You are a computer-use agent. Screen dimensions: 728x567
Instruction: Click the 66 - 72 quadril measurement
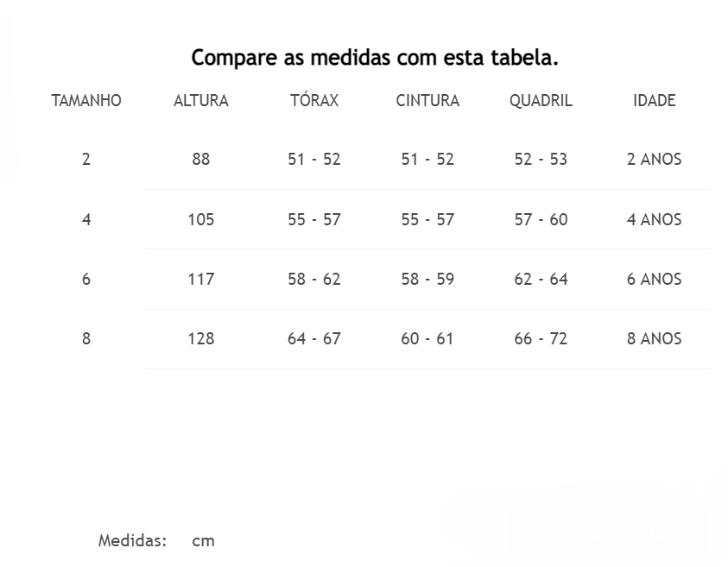click(541, 338)
